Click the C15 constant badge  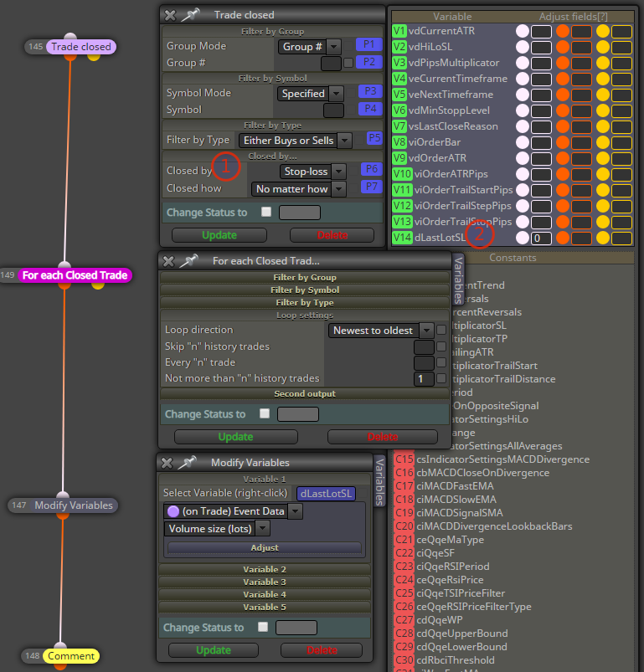tap(404, 459)
